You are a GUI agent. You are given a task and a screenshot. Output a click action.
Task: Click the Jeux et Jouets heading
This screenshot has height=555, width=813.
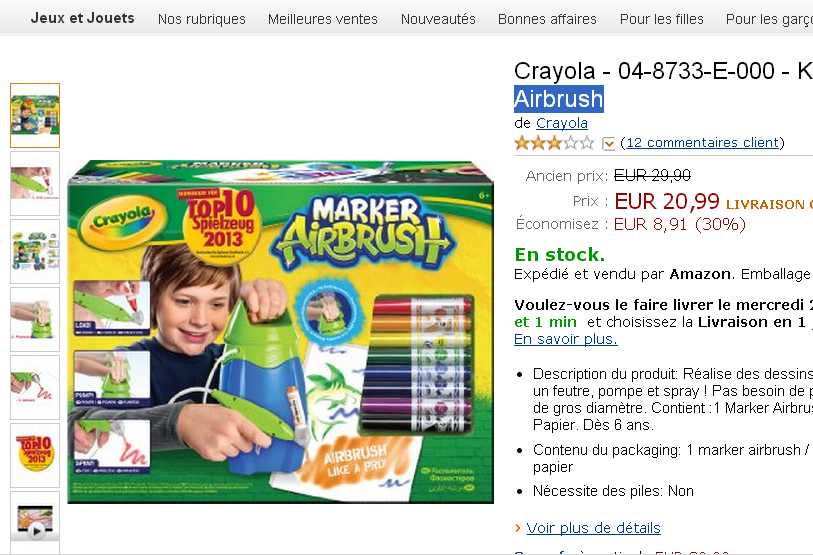(x=82, y=18)
